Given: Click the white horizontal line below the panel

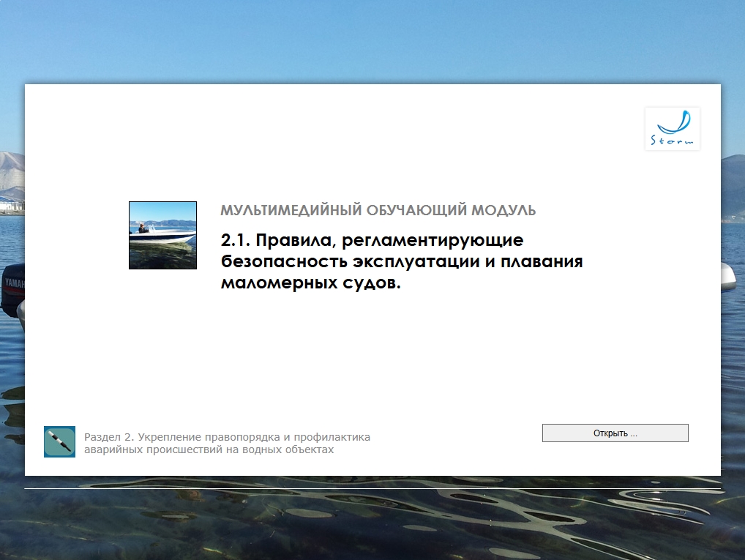Looking at the screenshot, I should (x=372, y=488).
